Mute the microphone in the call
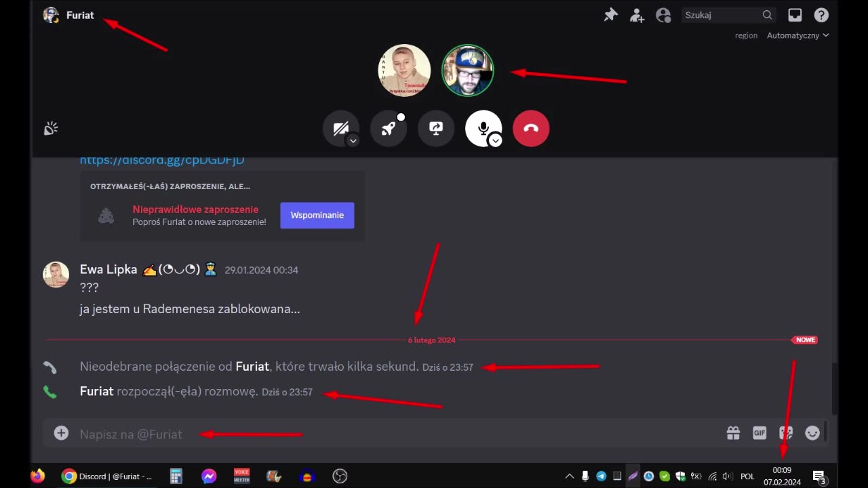The height and width of the screenshot is (488, 868). pos(484,128)
